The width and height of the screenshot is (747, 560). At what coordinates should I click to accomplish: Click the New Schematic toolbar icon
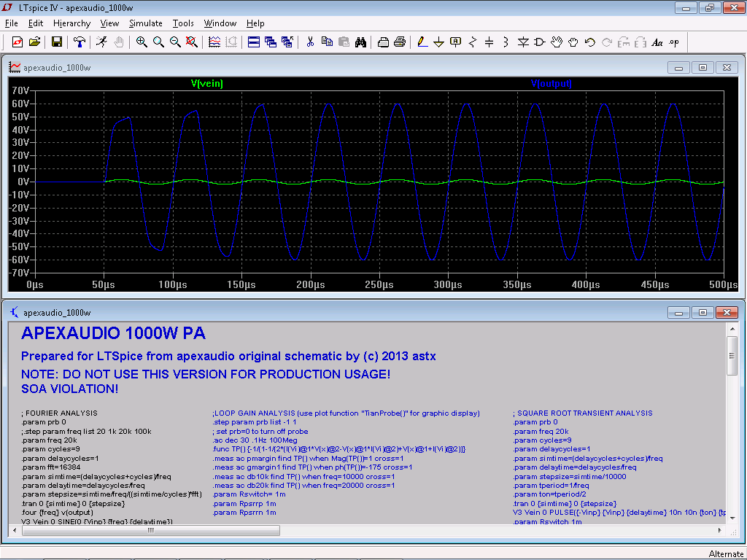(18, 42)
